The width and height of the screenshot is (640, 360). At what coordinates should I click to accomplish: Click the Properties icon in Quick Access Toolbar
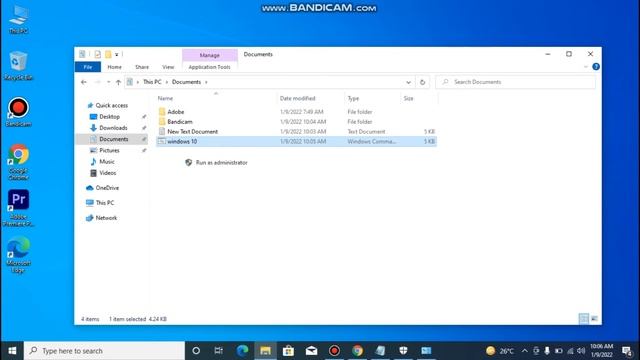click(x=98, y=54)
